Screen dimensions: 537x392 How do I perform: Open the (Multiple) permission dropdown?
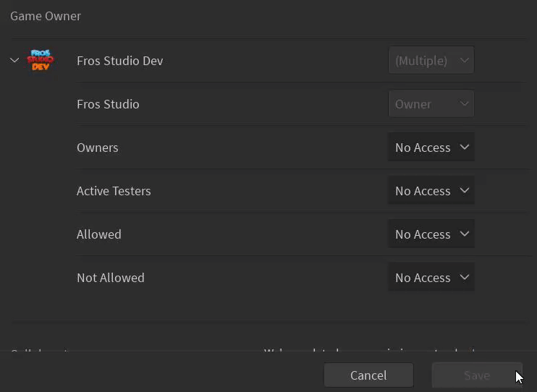pyautogui.click(x=431, y=60)
